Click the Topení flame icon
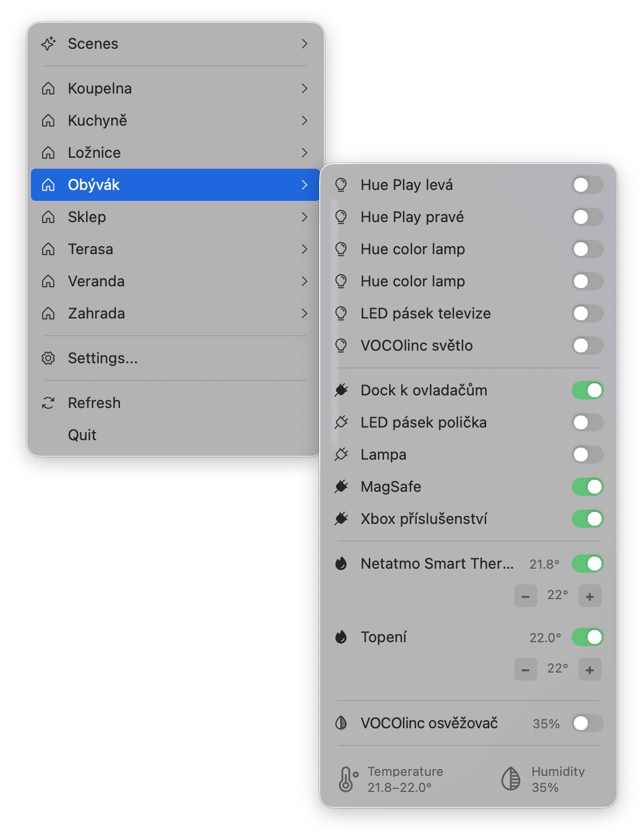644x839 pixels. [341, 637]
